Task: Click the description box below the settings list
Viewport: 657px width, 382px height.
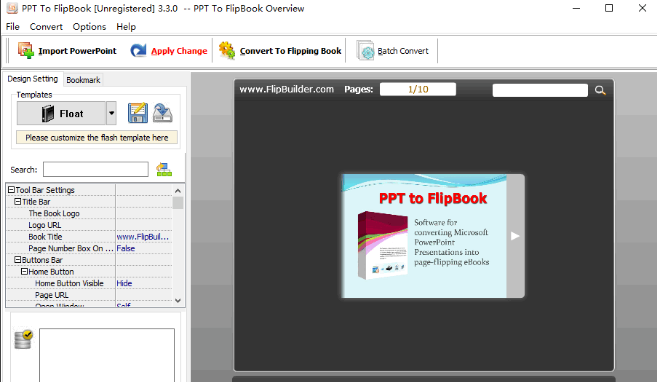Action: pyautogui.click(x=107, y=355)
